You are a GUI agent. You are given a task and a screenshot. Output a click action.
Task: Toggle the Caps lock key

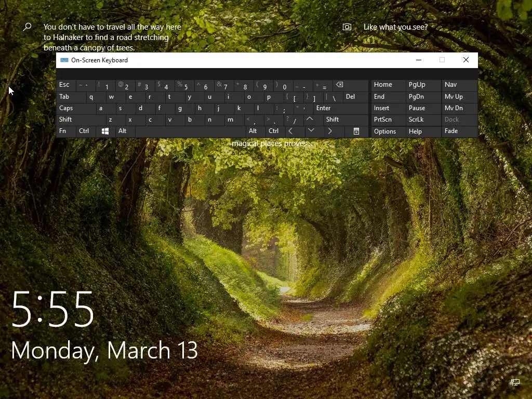point(76,108)
